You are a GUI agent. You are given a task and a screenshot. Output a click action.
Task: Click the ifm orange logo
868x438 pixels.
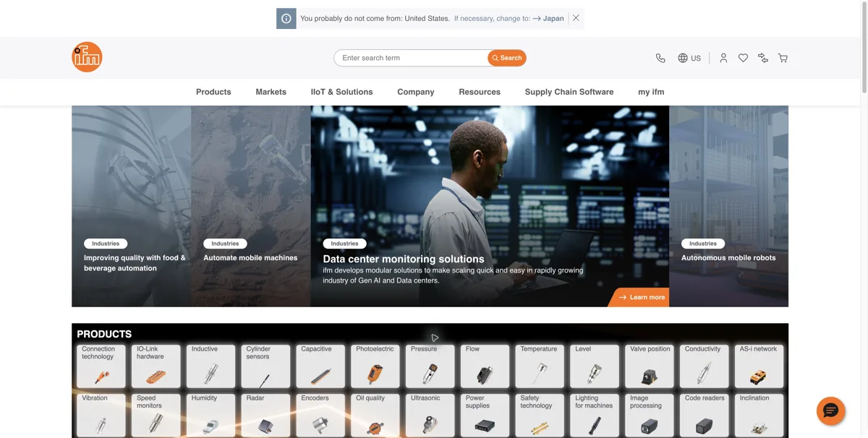[87, 57]
